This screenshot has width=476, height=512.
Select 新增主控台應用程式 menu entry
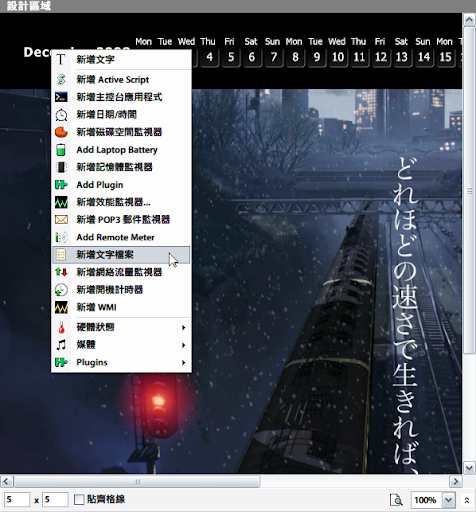point(121,97)
